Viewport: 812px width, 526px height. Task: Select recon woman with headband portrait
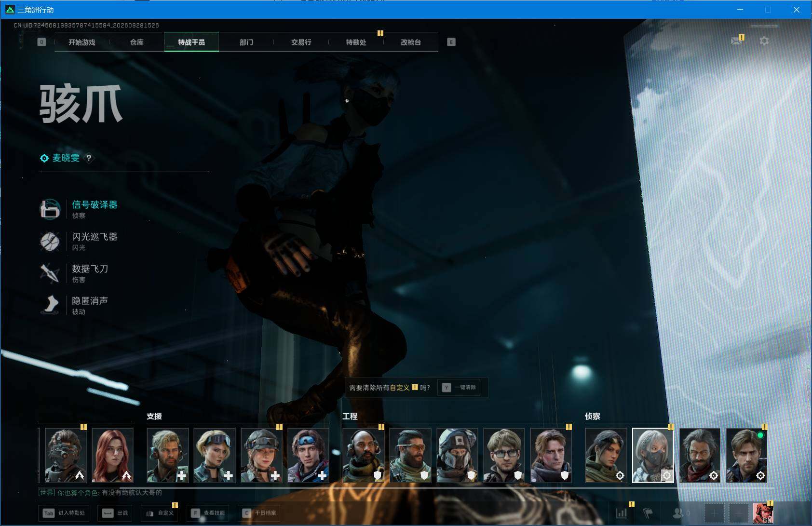[606, 455]
